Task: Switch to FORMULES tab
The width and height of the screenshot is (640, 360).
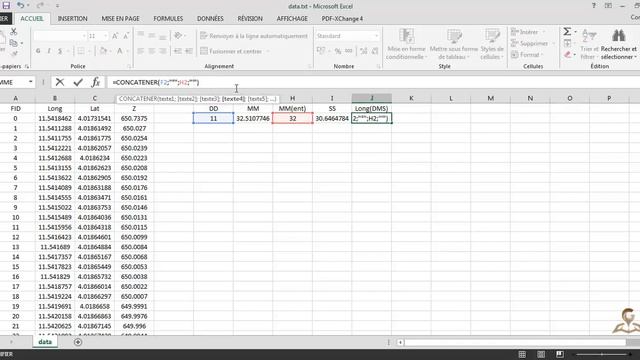Action: tap(168, 18)
